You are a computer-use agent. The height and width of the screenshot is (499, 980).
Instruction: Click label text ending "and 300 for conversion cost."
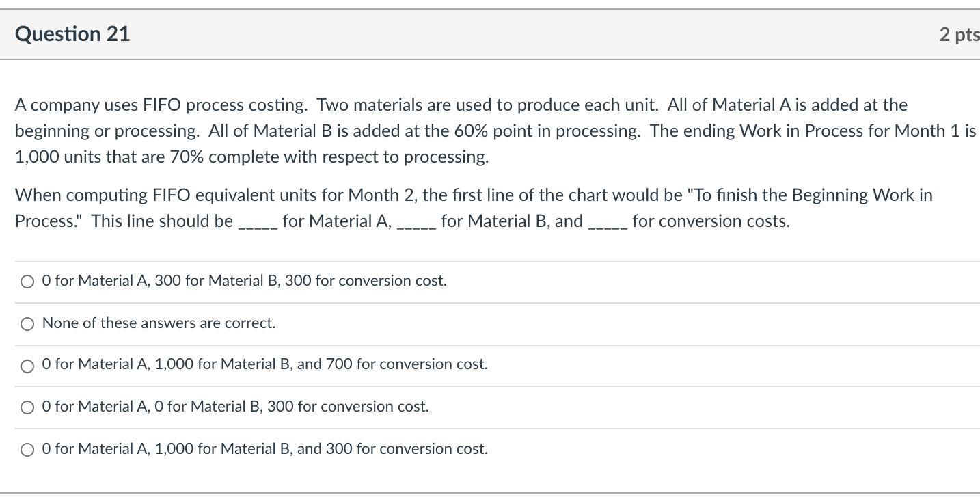click(264, 449)
